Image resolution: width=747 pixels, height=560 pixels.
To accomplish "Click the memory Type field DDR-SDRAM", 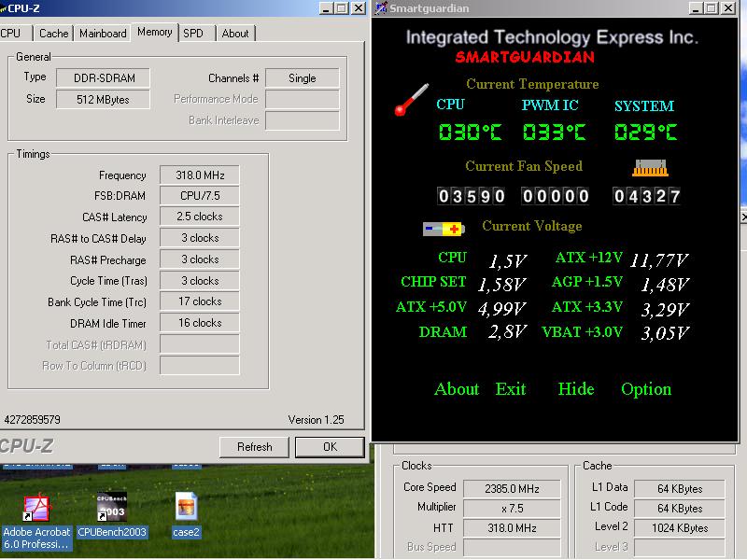I will pos(104,78).
